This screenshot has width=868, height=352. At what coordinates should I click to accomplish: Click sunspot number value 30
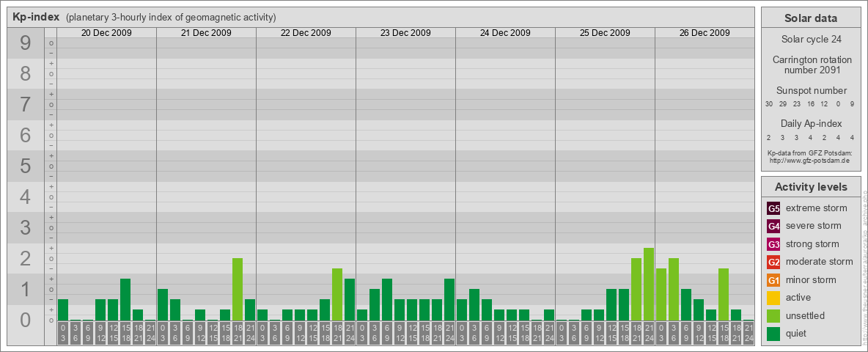(x=769, y=104)
